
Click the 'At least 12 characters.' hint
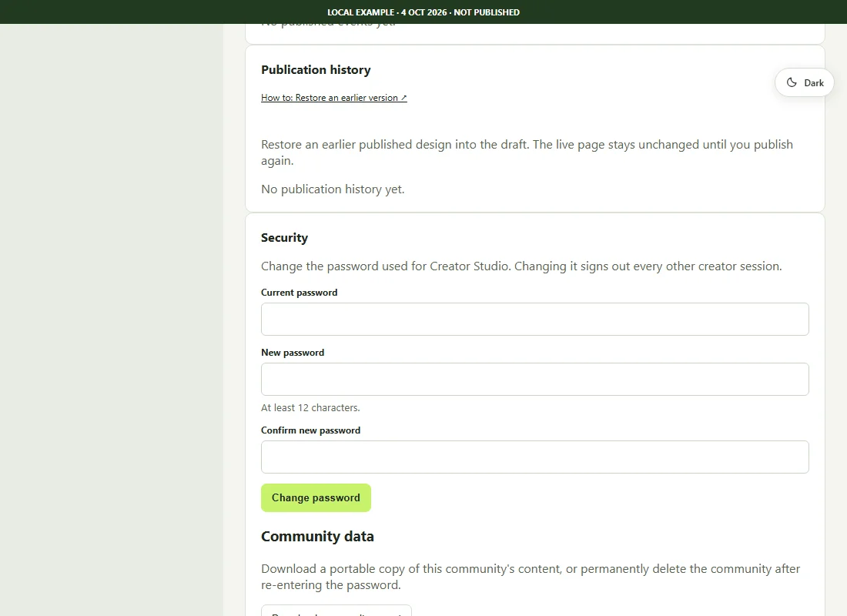tap(310, 408)
